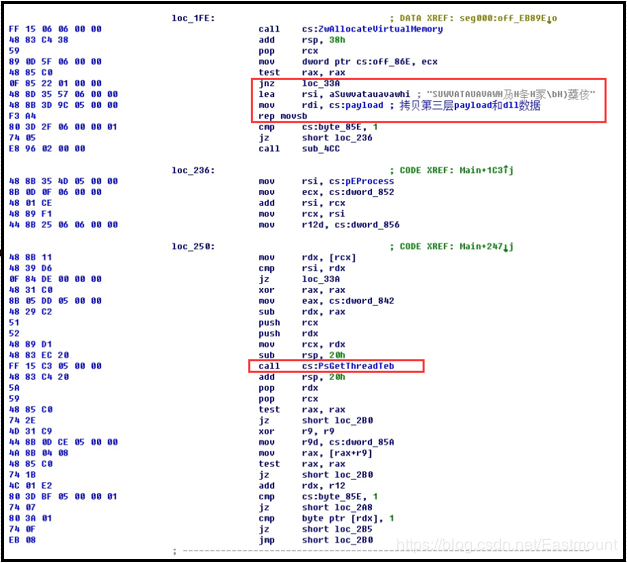Click the rep movsb instruction
Screen dimensions: 627x563
pyautogui.click(x=283, y=116)
